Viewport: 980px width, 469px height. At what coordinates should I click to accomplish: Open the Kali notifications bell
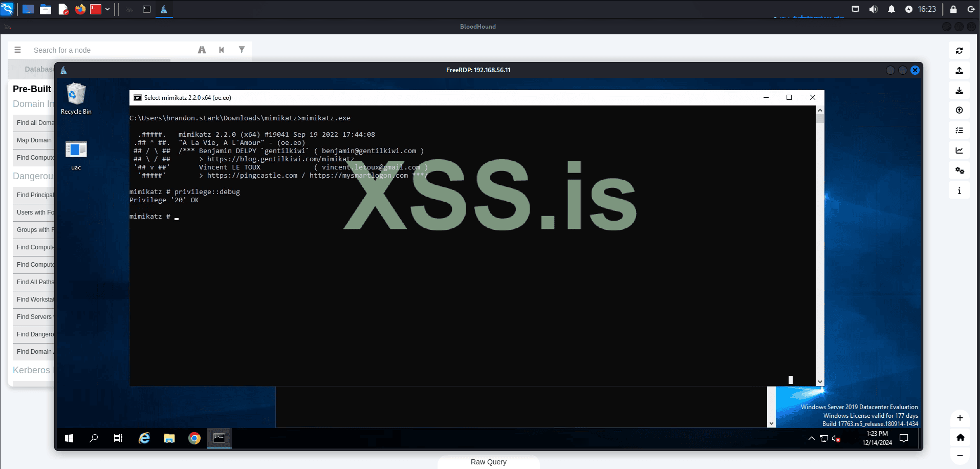coord(891,9)
